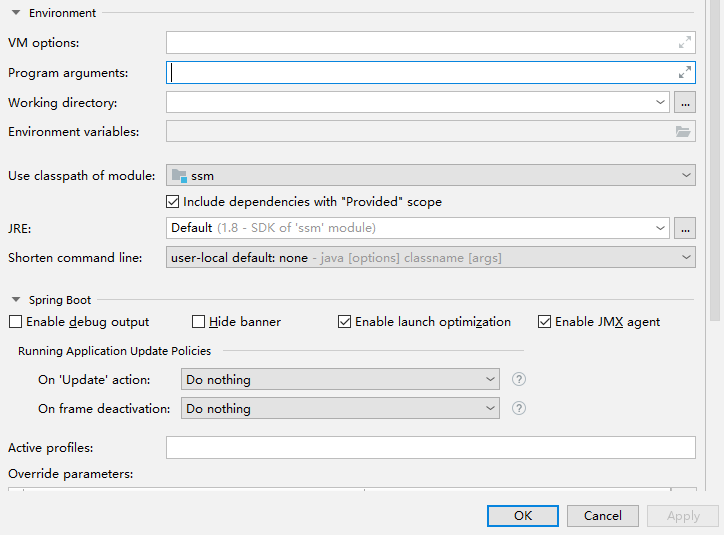
Task: Expand the VM options field editor
Action: [x=685, y=42]
